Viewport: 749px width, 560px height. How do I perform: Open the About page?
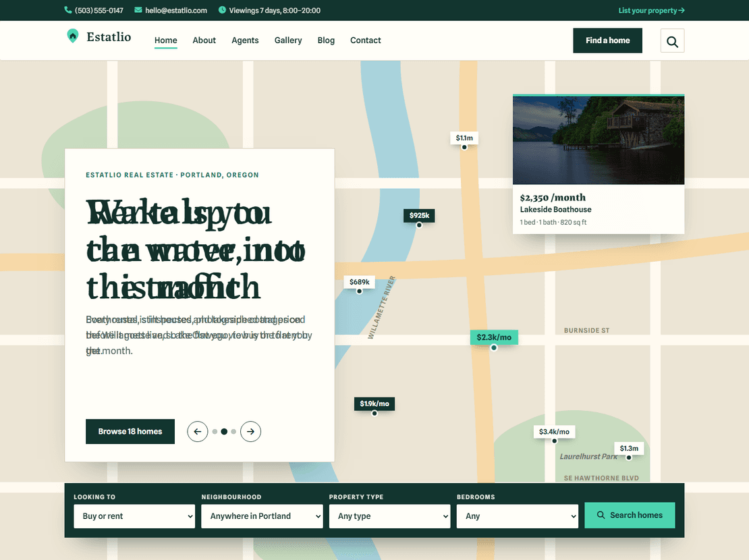pos(204,40)
